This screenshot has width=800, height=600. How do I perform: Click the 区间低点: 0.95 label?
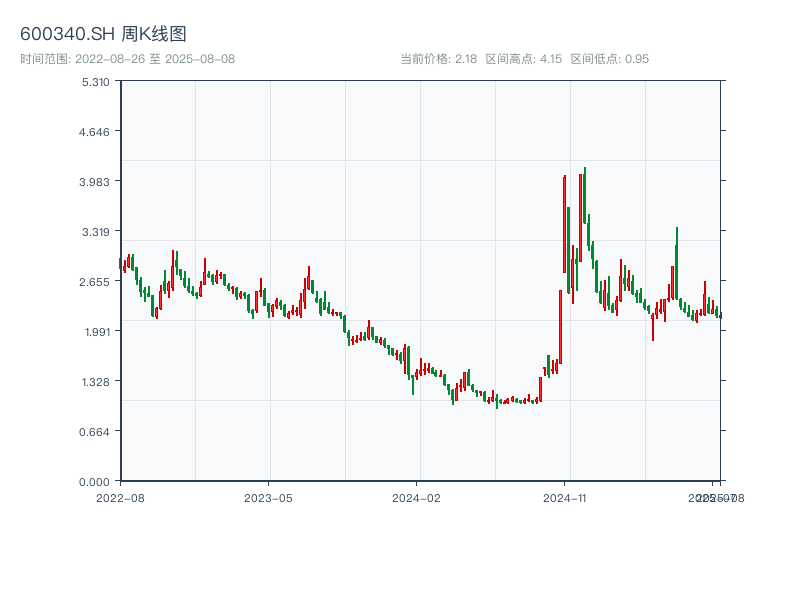(610, 59)
